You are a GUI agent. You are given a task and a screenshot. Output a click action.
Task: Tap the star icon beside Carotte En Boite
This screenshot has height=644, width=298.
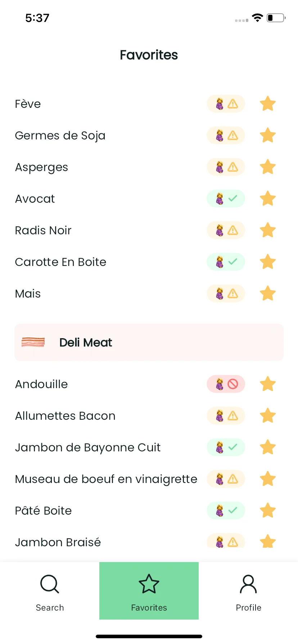coord(268,262)
